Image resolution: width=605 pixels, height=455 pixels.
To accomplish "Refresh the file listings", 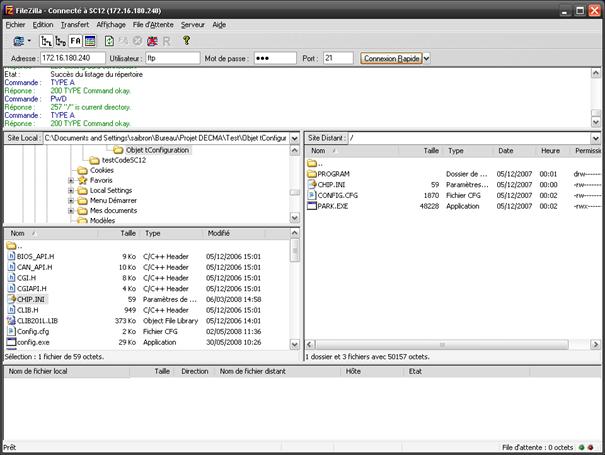I will click(109, 41).
